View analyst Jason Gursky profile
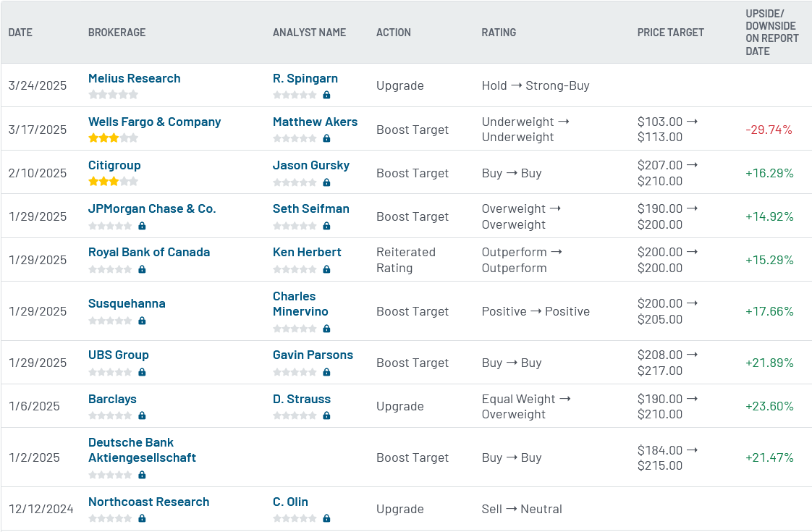The width and height of the screenshot is (812, 532). [310, 165]
